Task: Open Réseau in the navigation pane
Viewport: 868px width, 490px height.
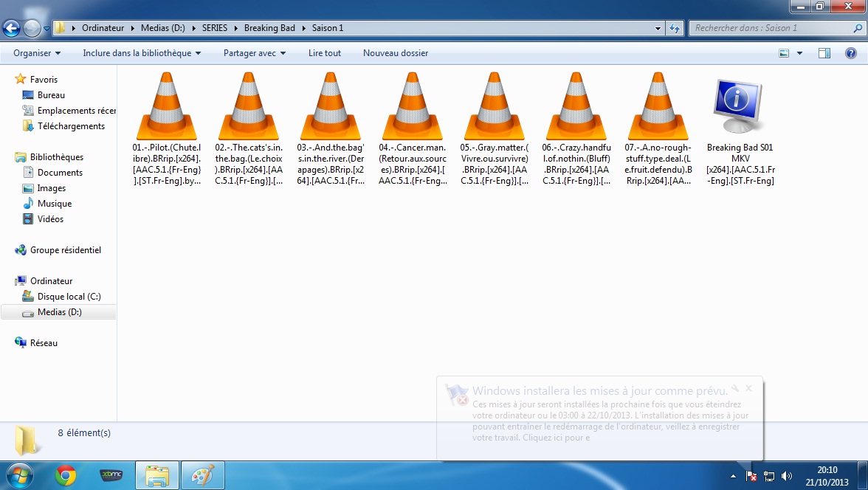Action: 44,342
